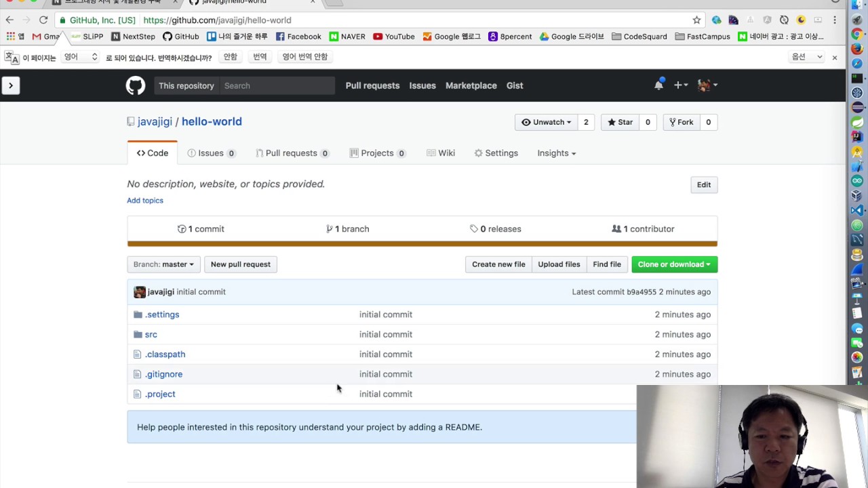The height and width of the screenshot is (488, 868).
Task: Open the repository Settings tab
Action: [496, 153]
